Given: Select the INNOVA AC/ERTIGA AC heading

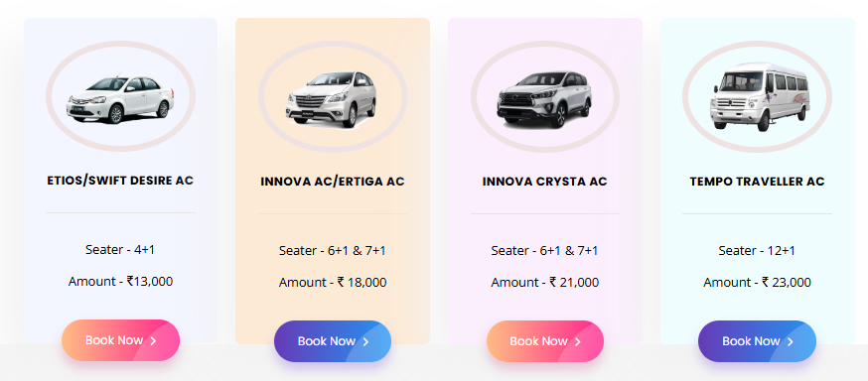Looking at the screenshot, I should pos(333,182).
